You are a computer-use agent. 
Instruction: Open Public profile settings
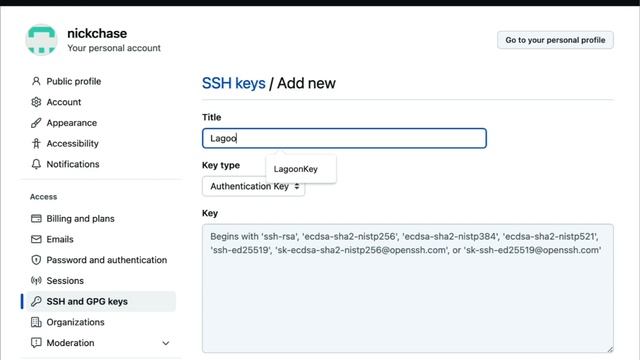point(73,81)
